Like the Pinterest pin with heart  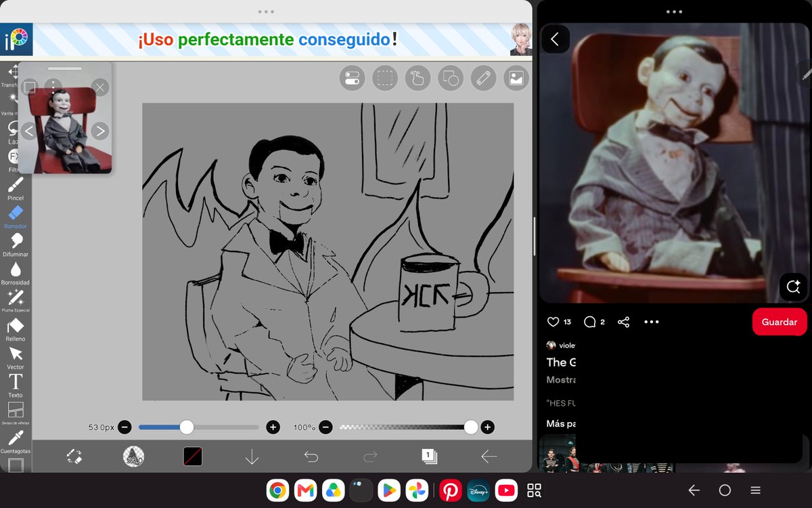(554, 322)
